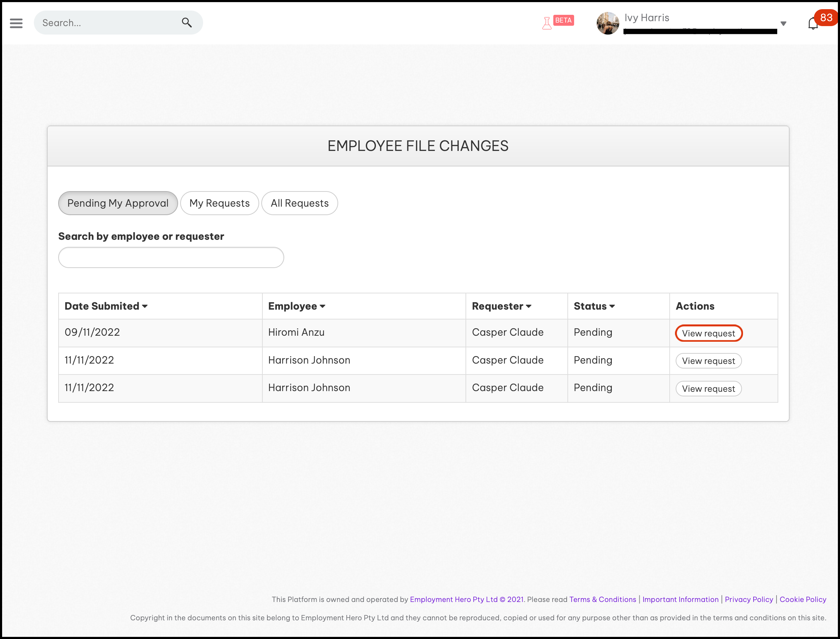Click the employee or requester search field
The height and width of the screenshot is (639, 840).
pyautogui.click(x=171, y=257)
